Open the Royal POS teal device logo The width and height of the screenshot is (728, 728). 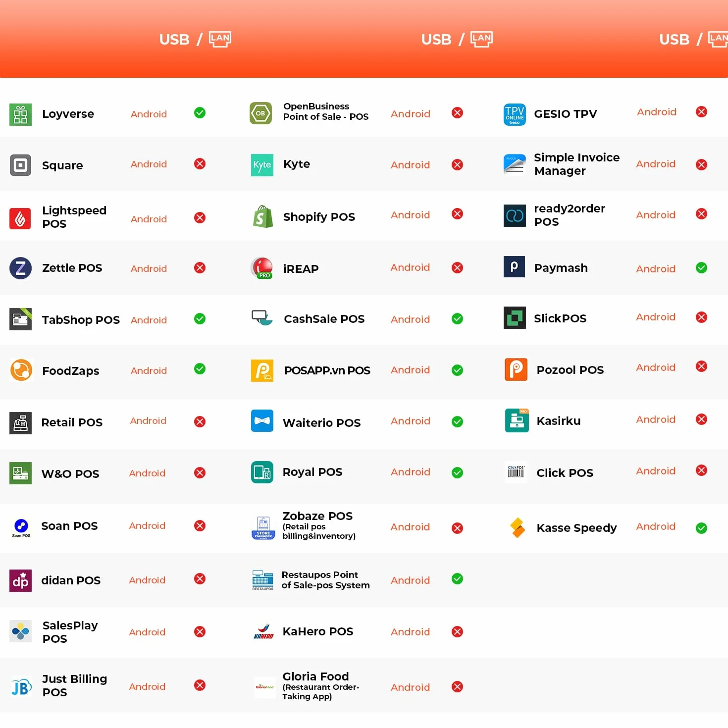point(262,472)
